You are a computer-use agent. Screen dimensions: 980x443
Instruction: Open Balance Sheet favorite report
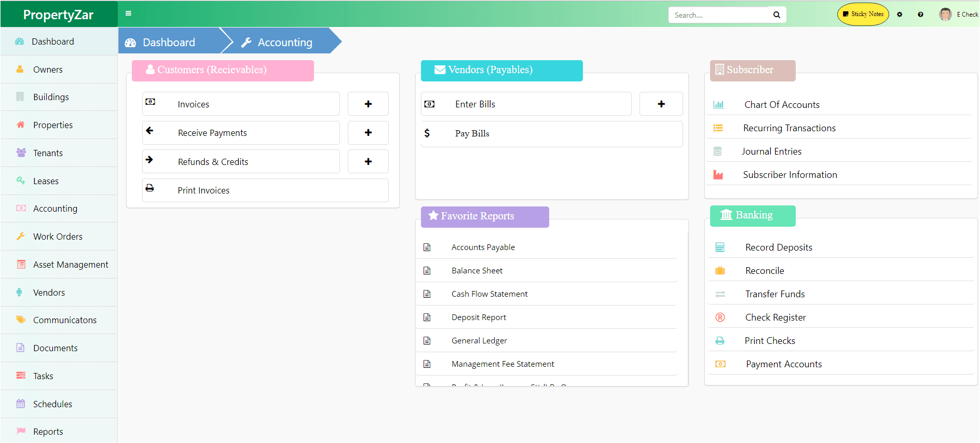click(477, 271)
